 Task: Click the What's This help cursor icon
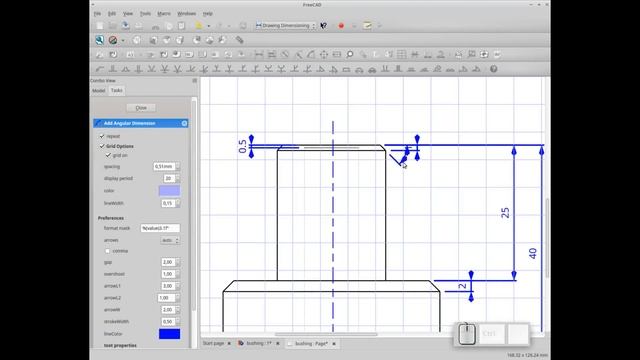[x=324, y=26]
